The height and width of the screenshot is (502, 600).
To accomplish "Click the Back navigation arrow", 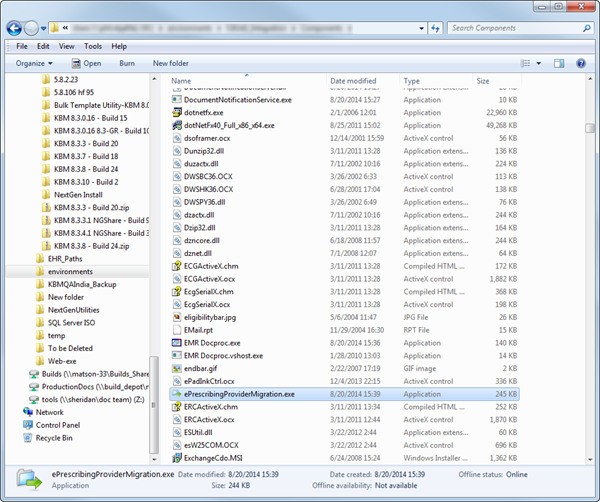I will pos(14,28).
